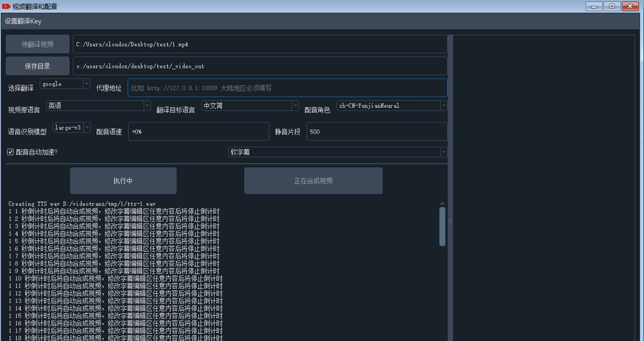Click the 静音片段 field showing 500

tap(378, 132)
